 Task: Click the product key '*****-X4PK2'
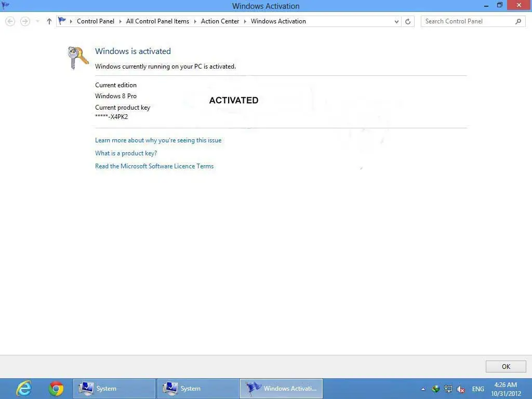coord(111,117)
